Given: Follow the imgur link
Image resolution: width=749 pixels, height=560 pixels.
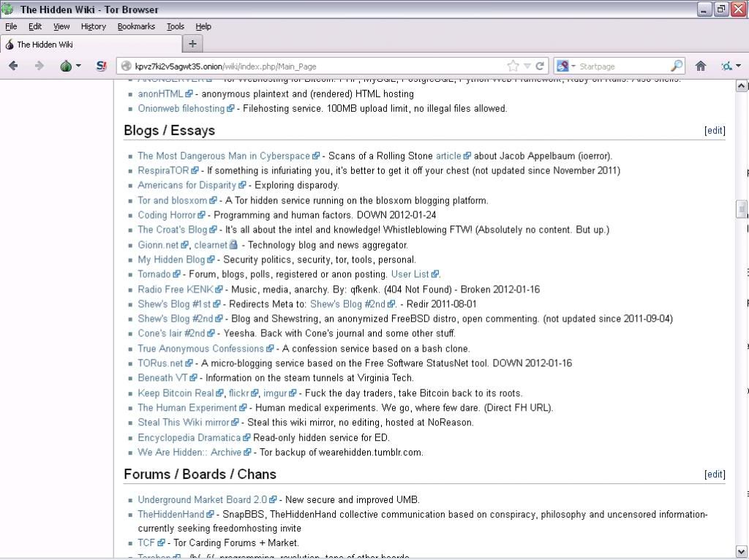Looking at the screenshot, I should pos(275,393).
